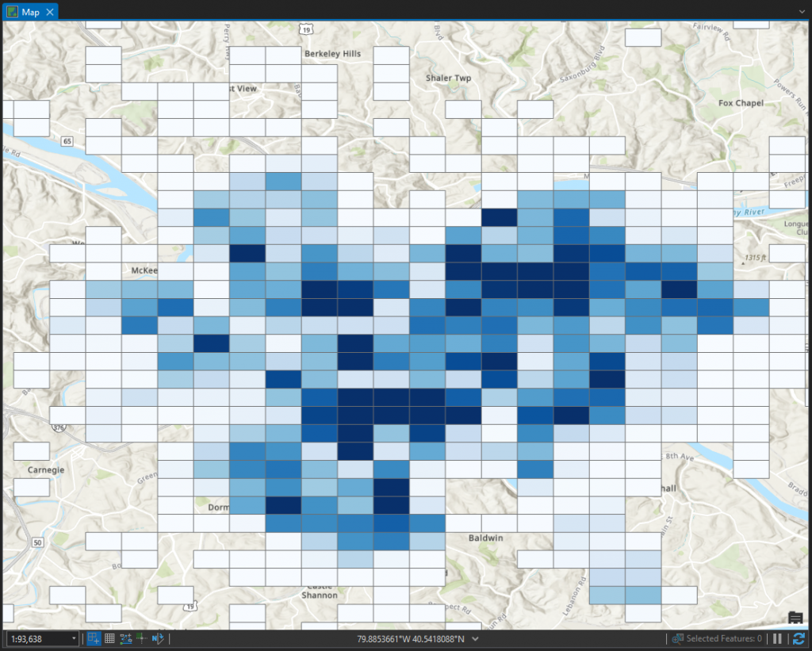Toggle the Snapping icon in status bar
Screen dimensions: 812x651
94,638
